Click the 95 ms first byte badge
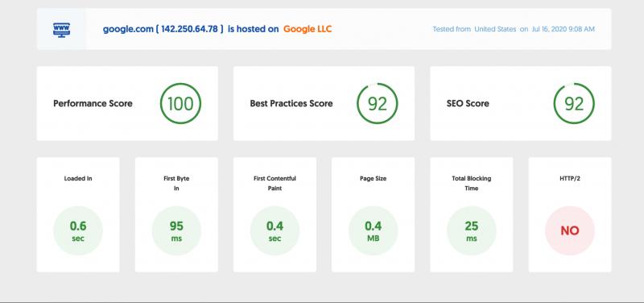Viewport: 644px width, 303px height. (x=176, y=230)
